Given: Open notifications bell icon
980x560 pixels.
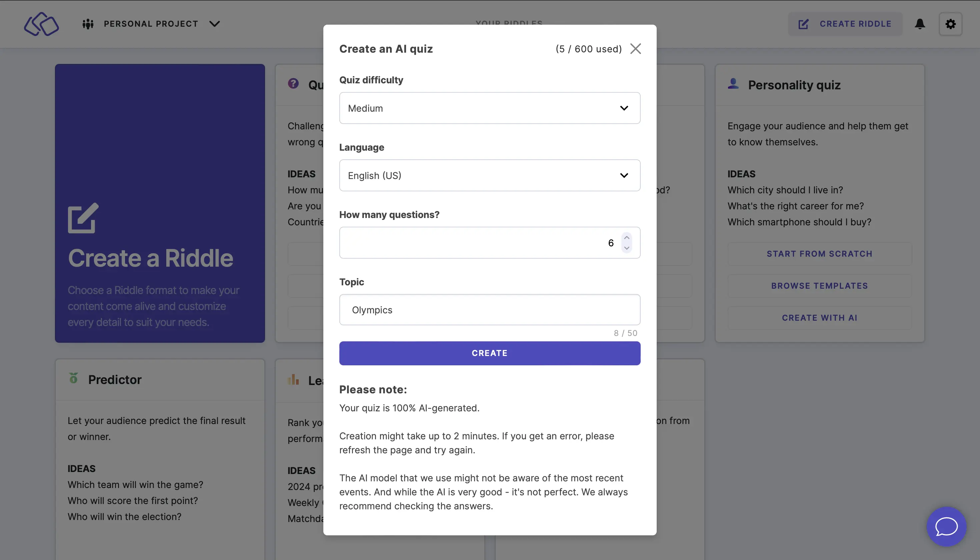Looking at the screenshot, I should coord(920,24).
